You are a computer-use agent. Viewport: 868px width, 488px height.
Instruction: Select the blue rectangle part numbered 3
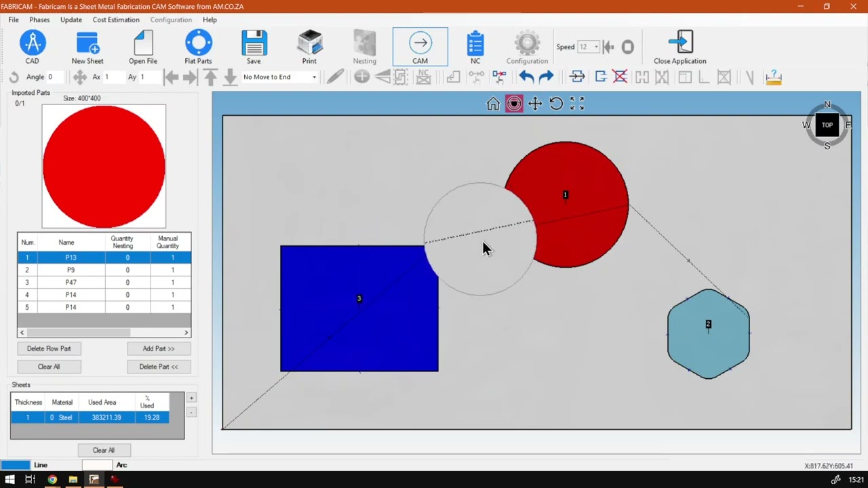click(359, 309)
